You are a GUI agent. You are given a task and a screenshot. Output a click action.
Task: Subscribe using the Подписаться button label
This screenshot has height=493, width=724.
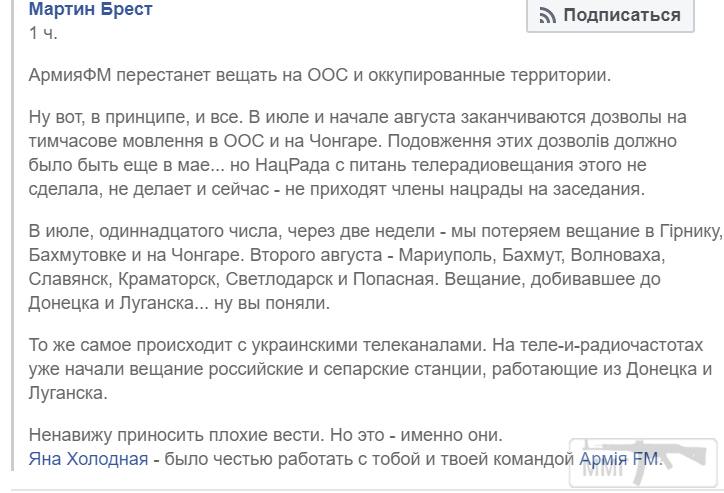click(621, 15)
